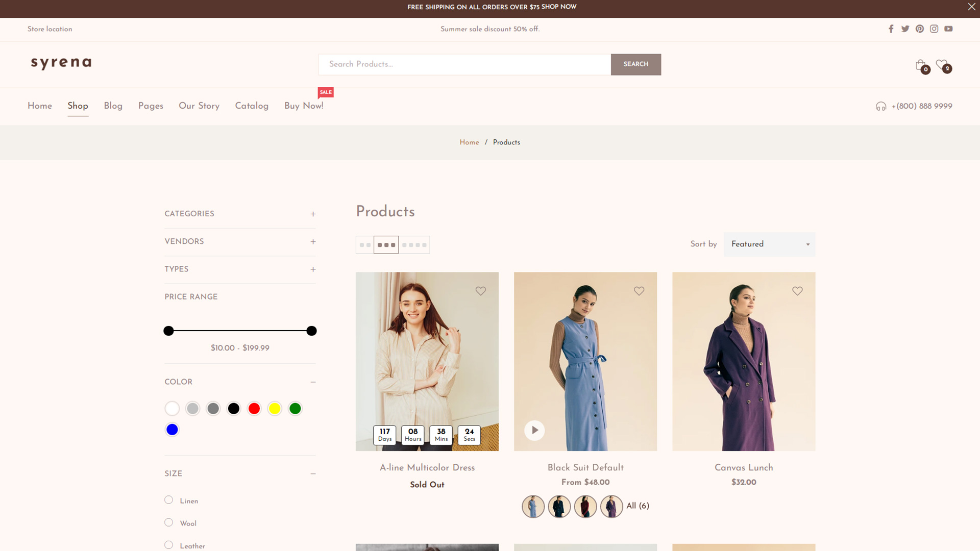Filter by the dark gray color swatch
The height and width of the screenshot is (551, 980).
[x=213, y=409]
